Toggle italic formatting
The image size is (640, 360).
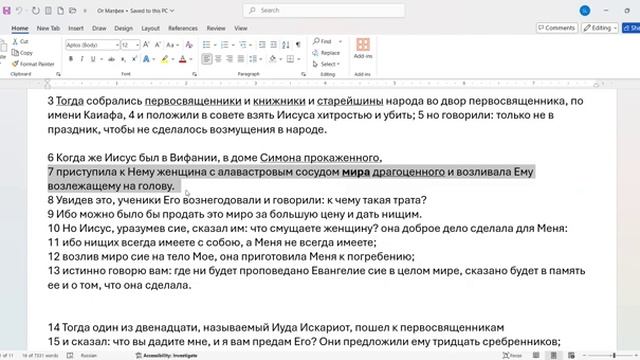tap(82, 59)
